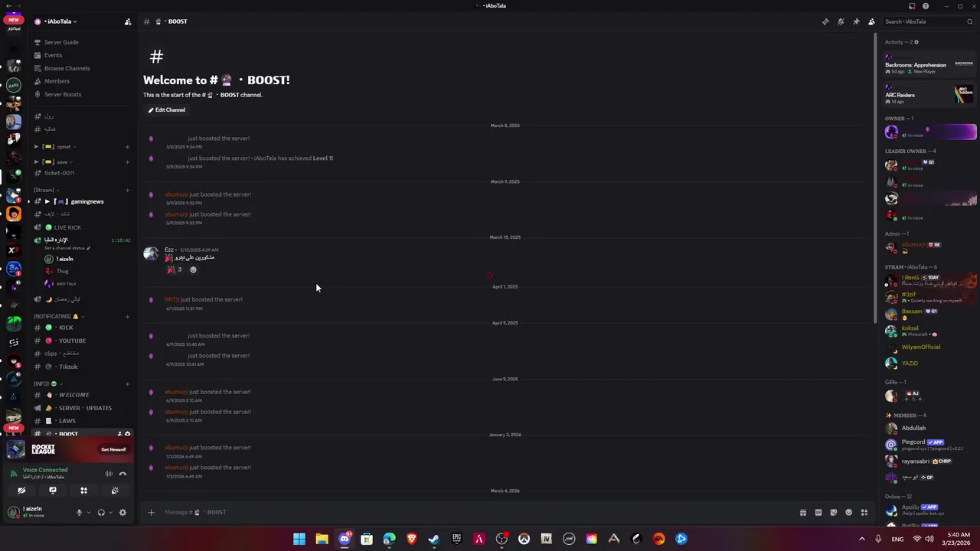Open User Settings gear icon

(x=122, y=513)
